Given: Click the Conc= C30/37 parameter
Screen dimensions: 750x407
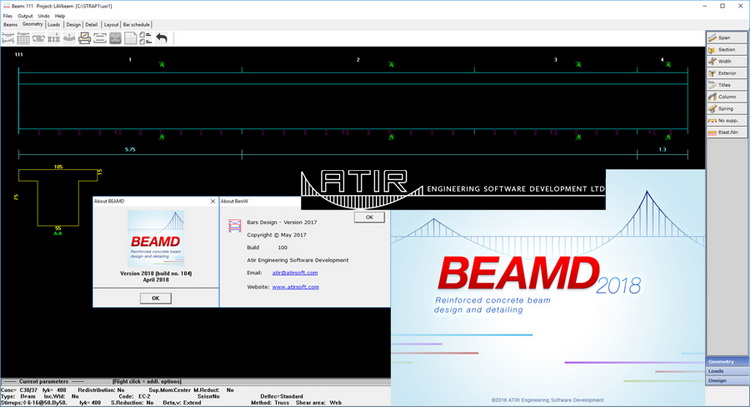Looking at the screenshot, I should click(x=19, y=390).
